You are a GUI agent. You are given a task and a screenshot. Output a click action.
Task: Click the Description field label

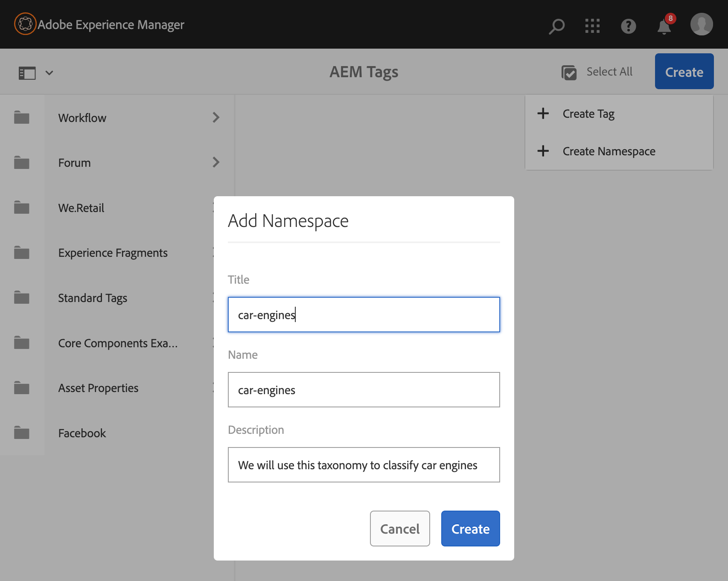point(256,430)
